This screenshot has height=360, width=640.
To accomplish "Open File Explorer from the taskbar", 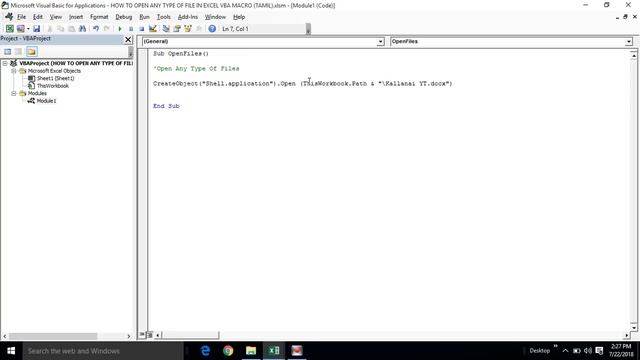I will 251,351.
